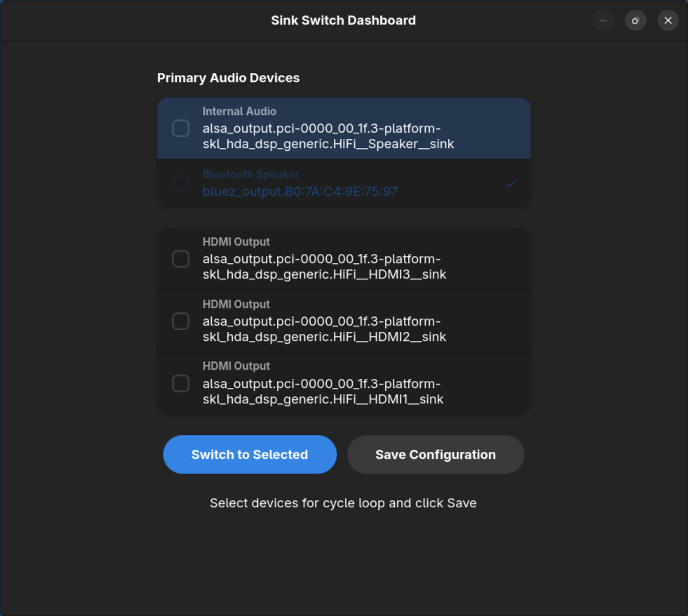Click the Switch to Selected button
Screen dimensions: 688x616
pos(250,454)
